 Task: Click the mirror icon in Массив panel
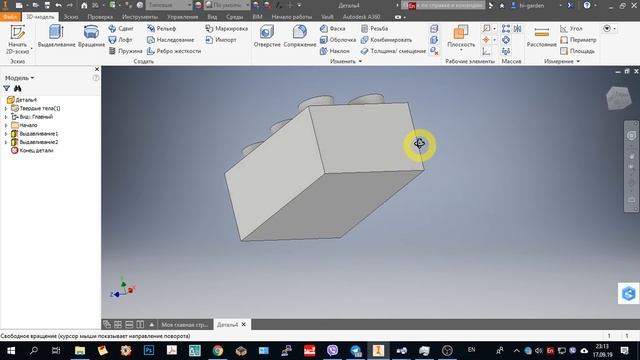518,29
